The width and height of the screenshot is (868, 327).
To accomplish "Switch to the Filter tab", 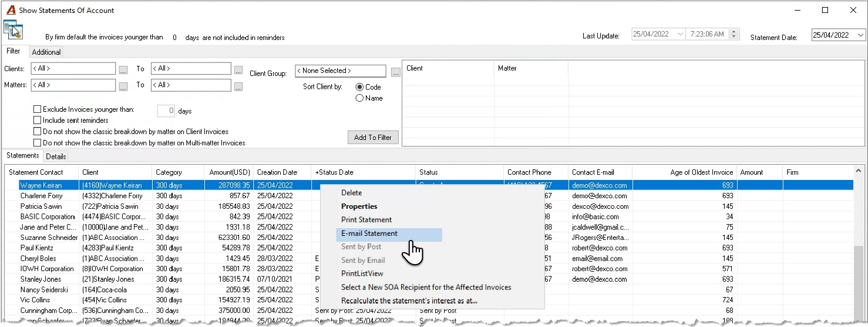I will (x=14, y=51).
